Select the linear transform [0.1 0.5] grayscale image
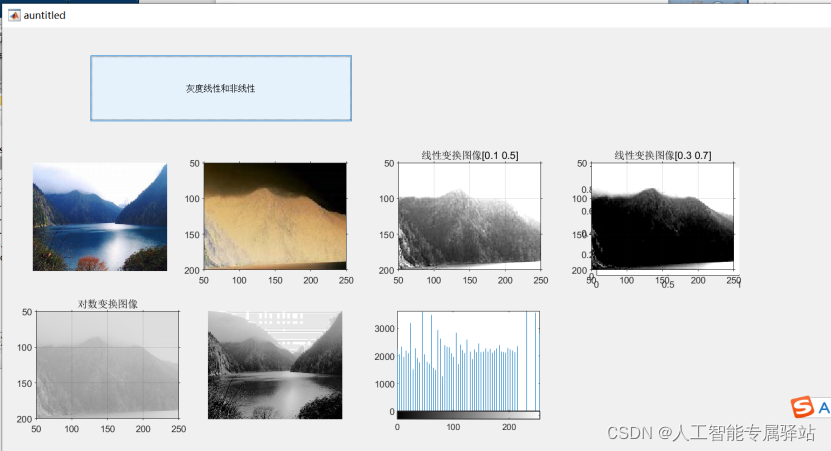The width and height of the screenshot is (831, 451). [x=470, y=216]
